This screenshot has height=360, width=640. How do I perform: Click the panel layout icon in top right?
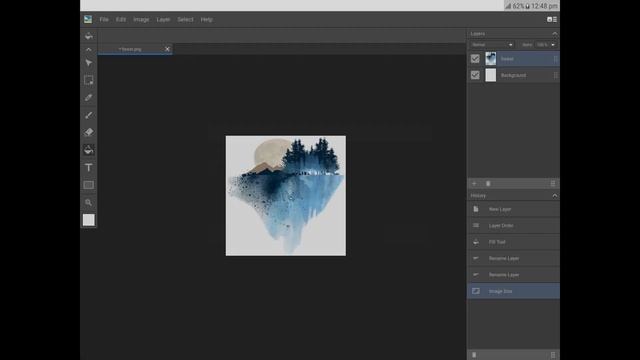[552, 19]
